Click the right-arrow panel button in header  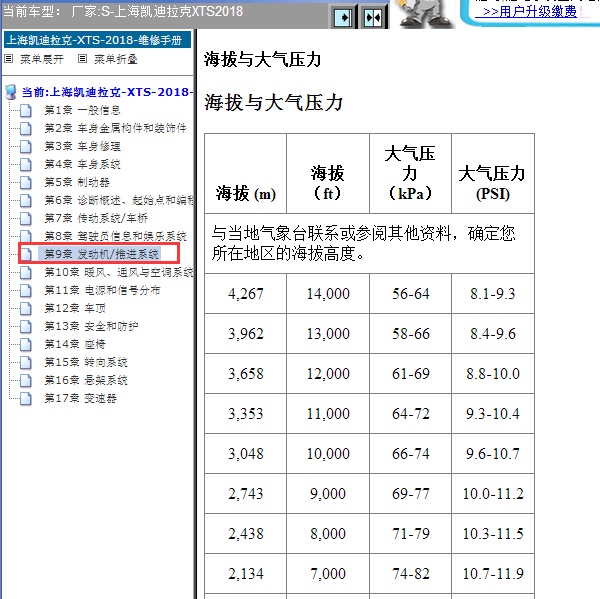(343, 18)
